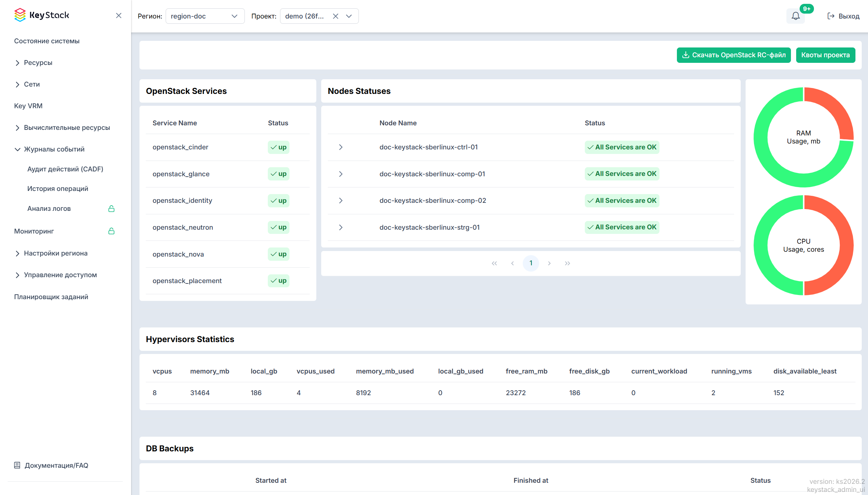868x495 pixels.
Task: Click Скачать OpenStack RC-файл button
Action: click(x=734, y=55)
